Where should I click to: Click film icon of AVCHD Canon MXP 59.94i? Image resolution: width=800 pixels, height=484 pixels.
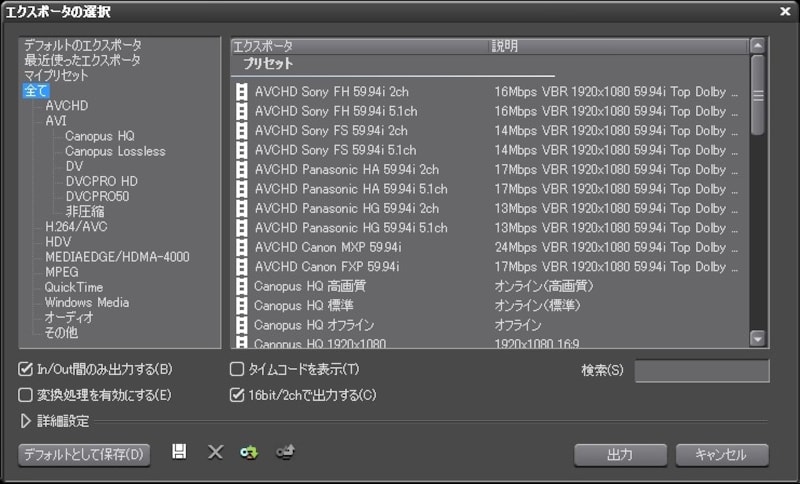click(x=242, y=247)
